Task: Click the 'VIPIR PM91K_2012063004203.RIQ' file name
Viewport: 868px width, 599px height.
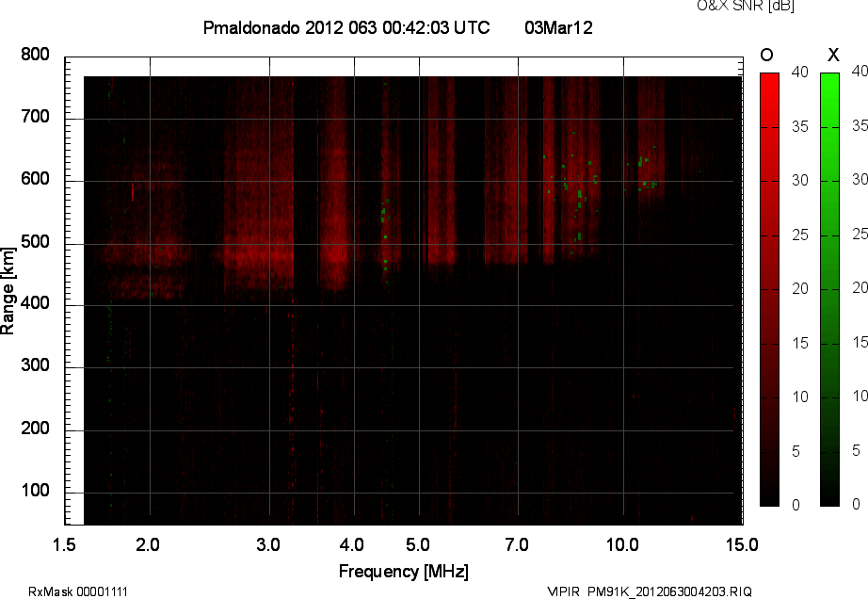Action: (650, 591)
